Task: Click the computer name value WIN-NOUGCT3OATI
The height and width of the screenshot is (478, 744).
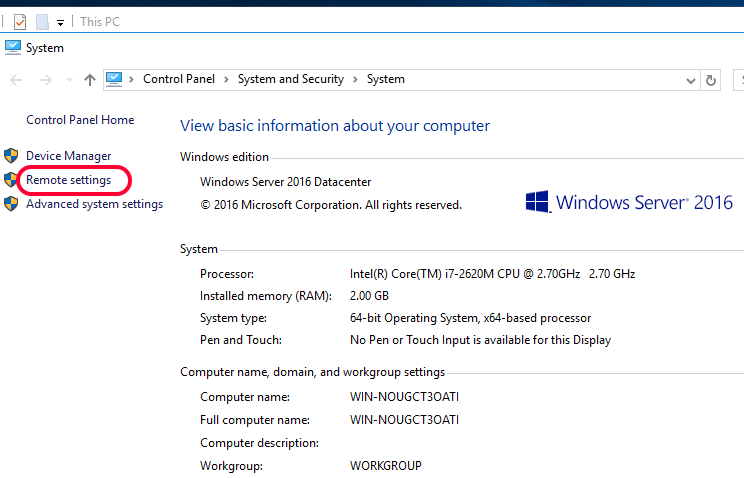Action: click(x=404, y=396)
